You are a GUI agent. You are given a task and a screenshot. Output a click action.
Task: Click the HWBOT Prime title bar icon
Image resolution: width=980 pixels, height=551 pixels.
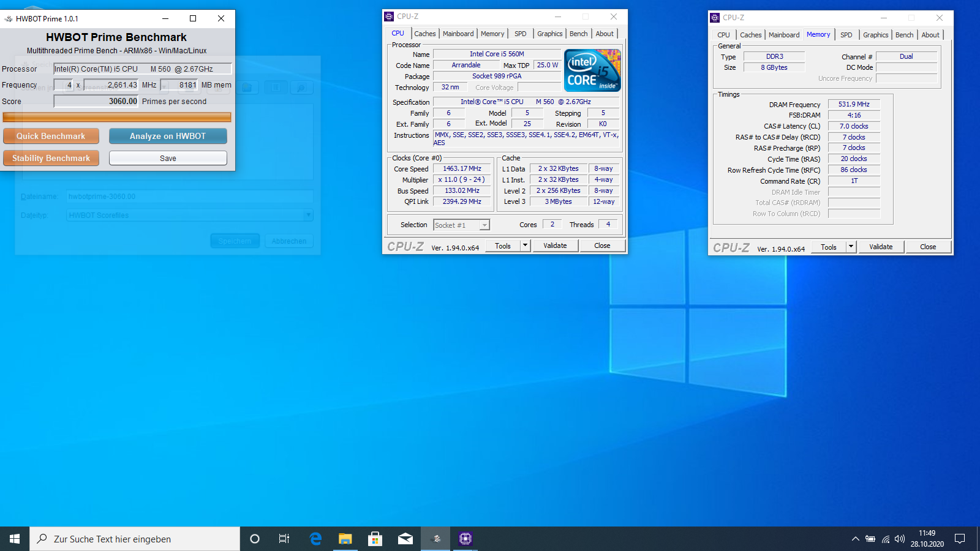coord(9,19)
